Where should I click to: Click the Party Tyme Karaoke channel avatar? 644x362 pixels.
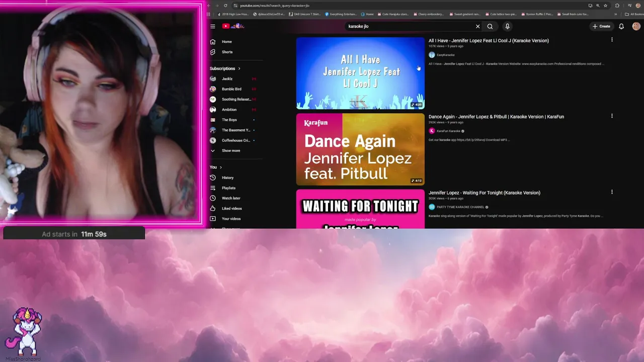[432, 207]
